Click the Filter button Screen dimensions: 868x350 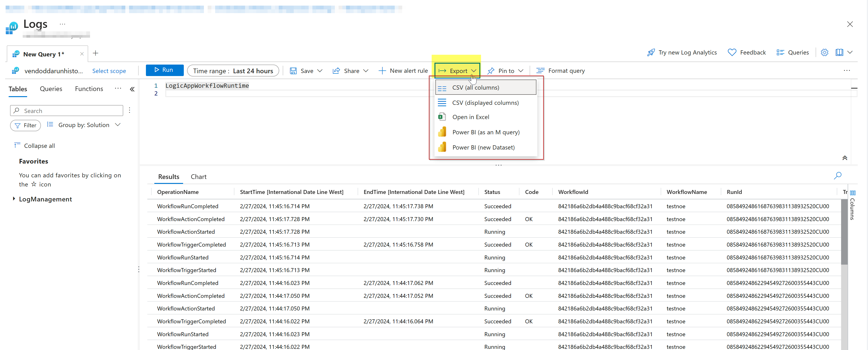click(25, 125)
